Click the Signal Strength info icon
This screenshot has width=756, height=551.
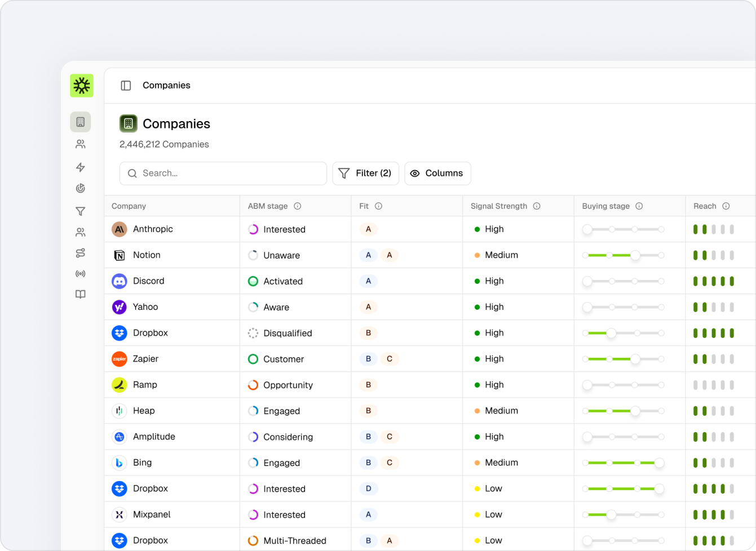(x=537, y=206)
